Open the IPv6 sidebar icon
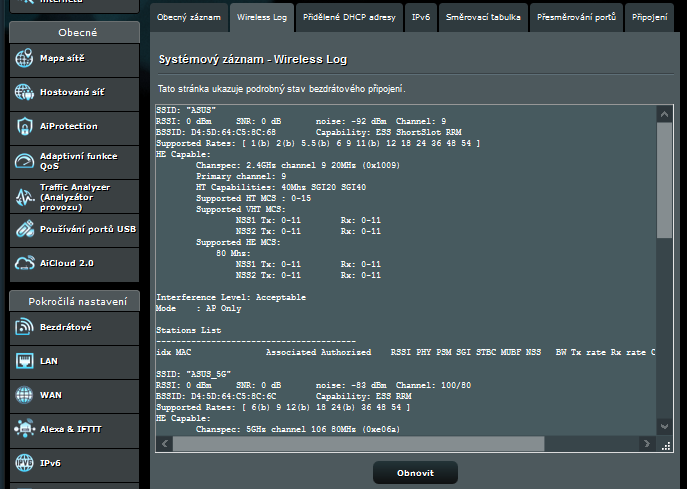Screen dimensions: 687x489 (x=24, y=463)
